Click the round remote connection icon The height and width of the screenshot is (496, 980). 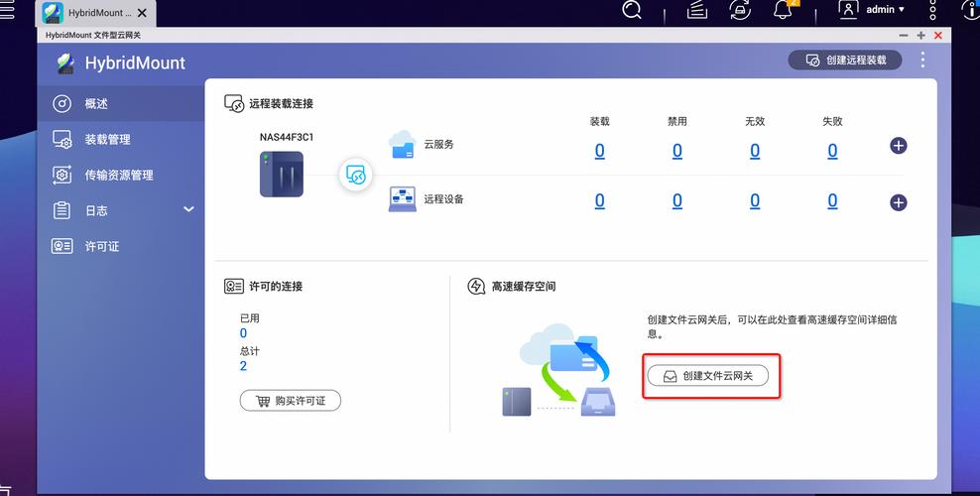tap(356, 175)
